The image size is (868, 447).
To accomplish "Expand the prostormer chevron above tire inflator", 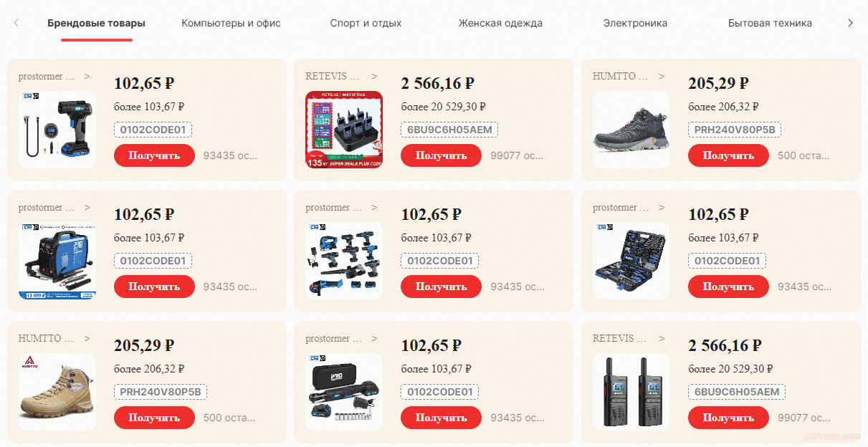I will click(87, 77).
